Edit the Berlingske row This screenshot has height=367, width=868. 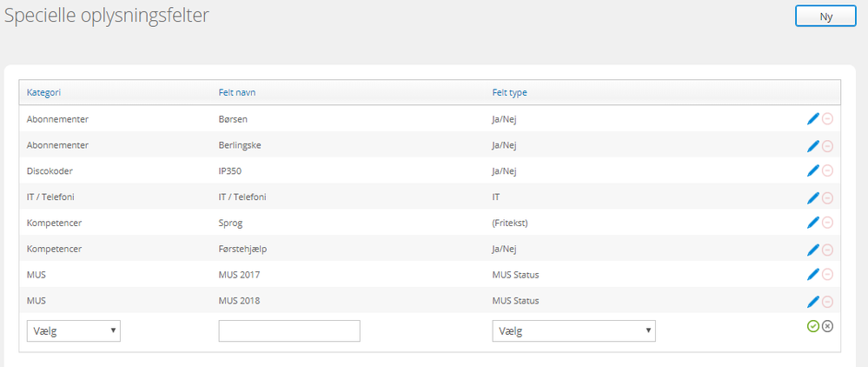[x=812, y=146]
